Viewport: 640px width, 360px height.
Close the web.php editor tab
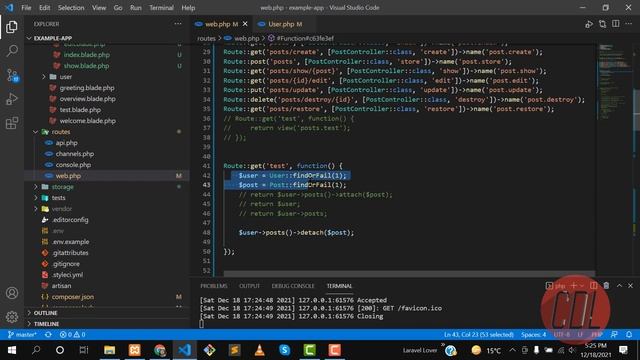[245, 24]
